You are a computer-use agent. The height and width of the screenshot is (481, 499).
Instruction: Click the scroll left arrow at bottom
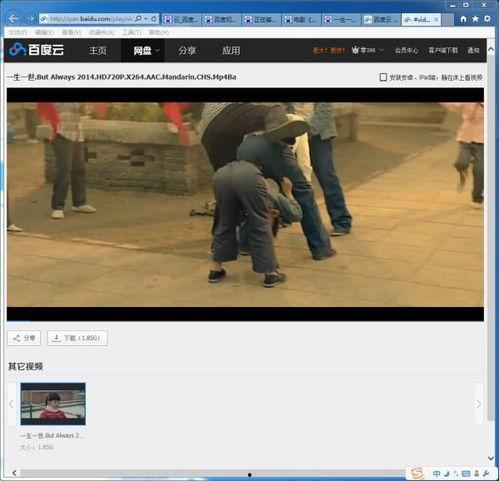(14, 473)
